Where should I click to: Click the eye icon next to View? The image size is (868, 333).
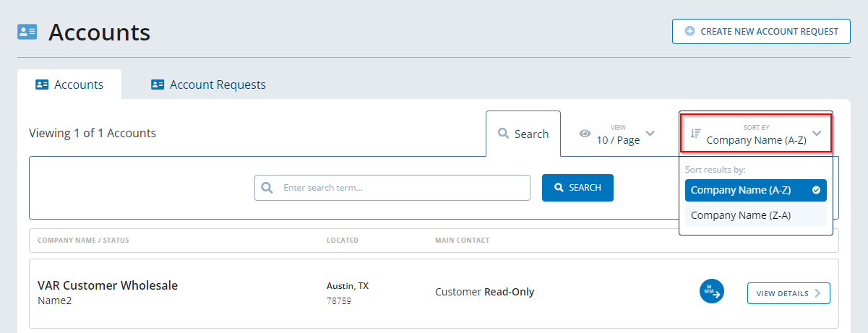(x=585, y=134)
